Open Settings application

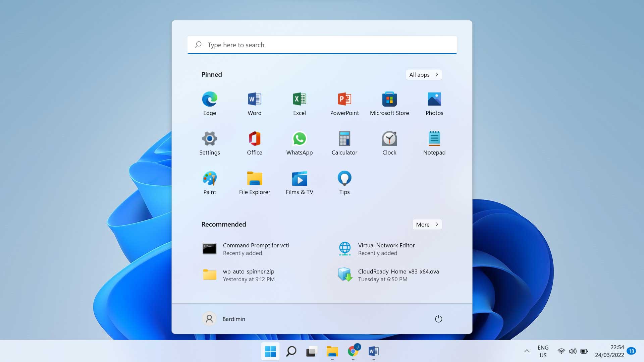(x=209, y=138)
